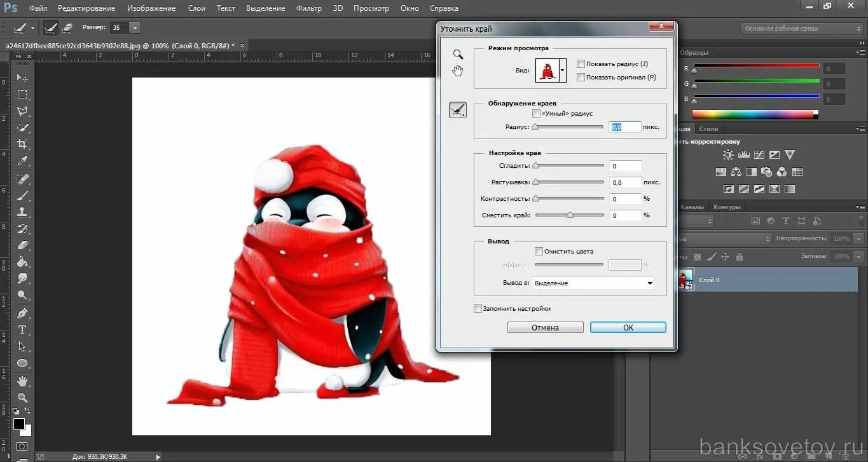
Task: Select the Brush tool
Action: click(22, 195)
